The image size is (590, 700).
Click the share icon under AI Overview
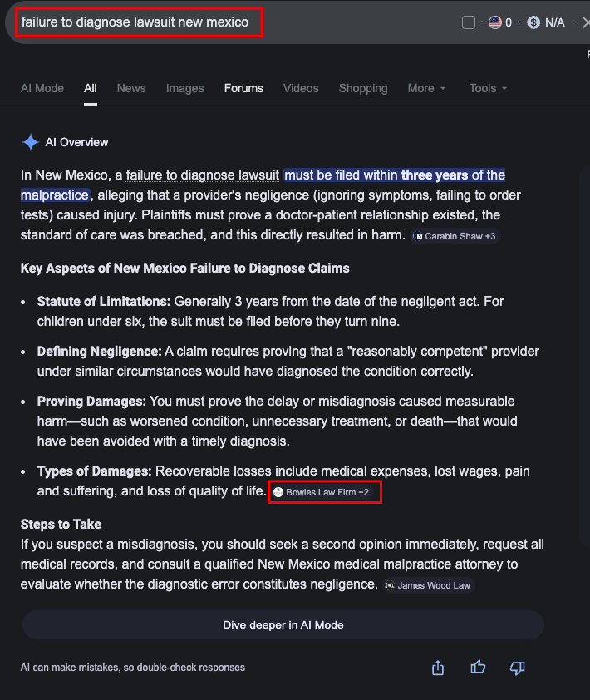tap(438, 668)
